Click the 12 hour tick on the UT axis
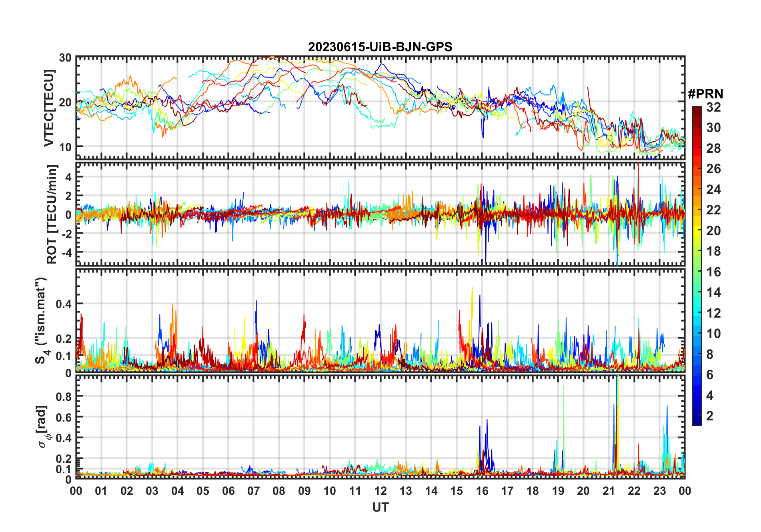 [380, 491]
